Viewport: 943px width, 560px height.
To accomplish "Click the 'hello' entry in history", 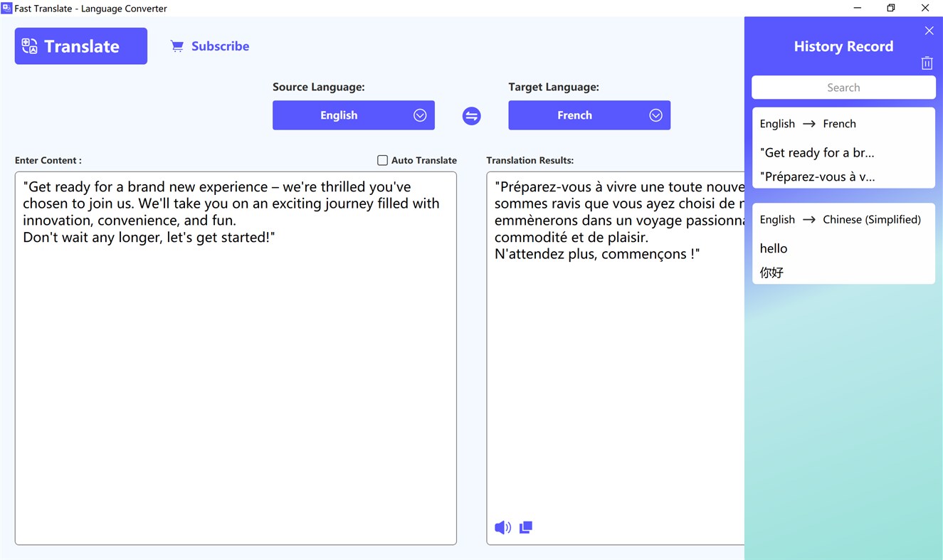I will point(773,248).
